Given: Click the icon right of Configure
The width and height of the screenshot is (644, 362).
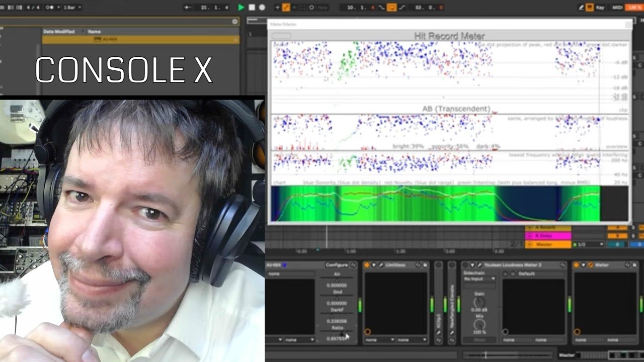Looking at the screenshot, I should click(x=354, y=265).
